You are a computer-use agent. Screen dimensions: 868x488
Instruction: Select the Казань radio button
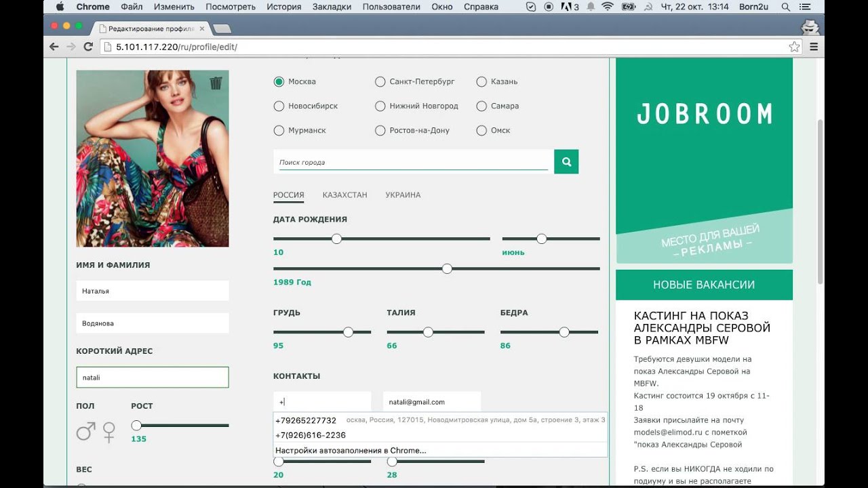click(481, 81)
